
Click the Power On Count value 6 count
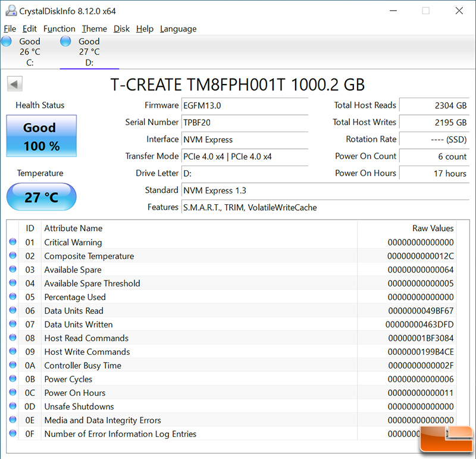coord(434,157)
